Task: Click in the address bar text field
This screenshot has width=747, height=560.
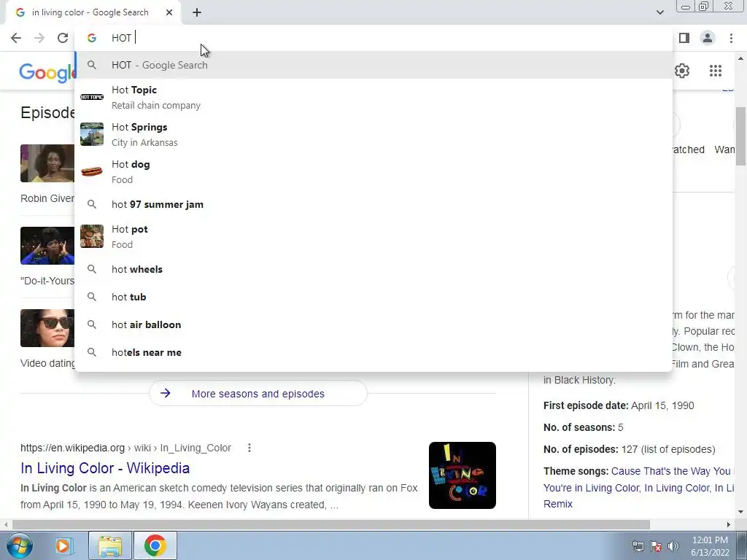Action: (x=373, y=38)
